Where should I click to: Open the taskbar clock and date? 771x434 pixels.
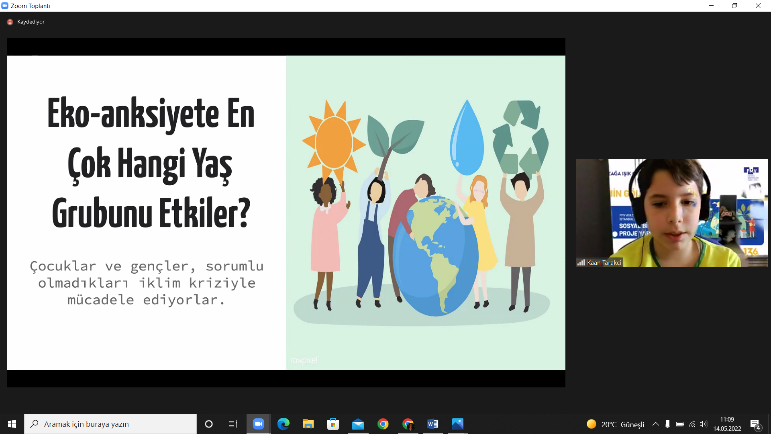point(727,424)
